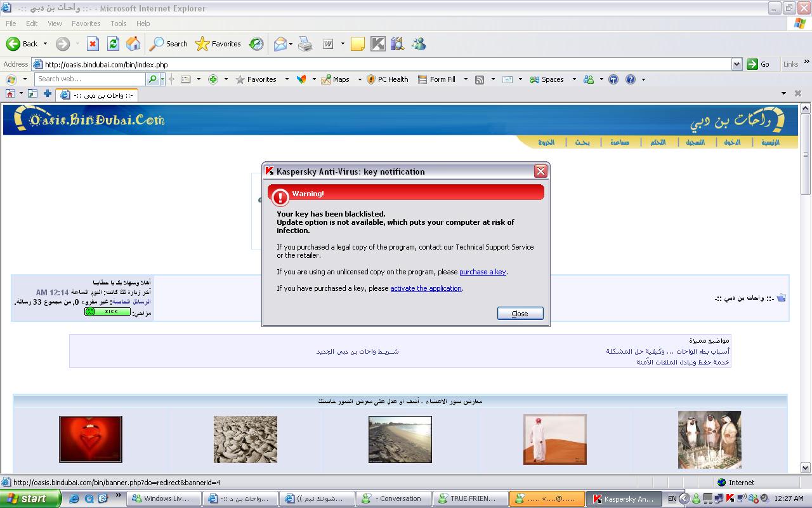Viewport: 812px width, 508px height.
Task: Click the yellow note icon in toolbar
Action: point(358,44)
